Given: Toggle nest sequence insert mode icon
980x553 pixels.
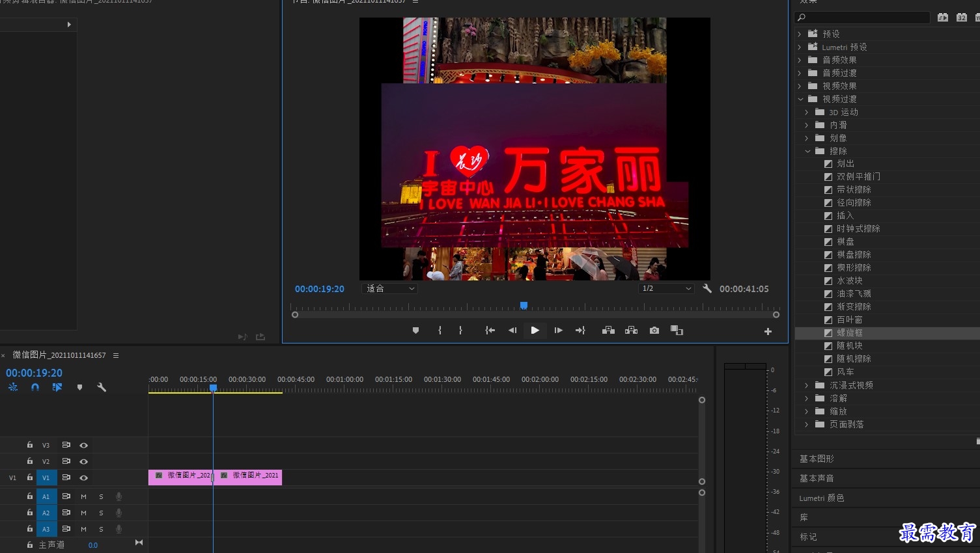Looking at the screenshot, I should [13, 387].
